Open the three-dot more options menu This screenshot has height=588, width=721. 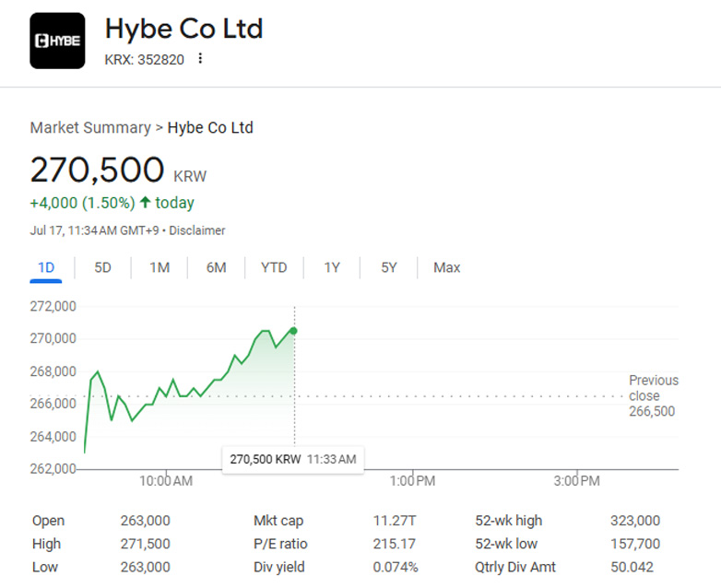tap(200, 59)
